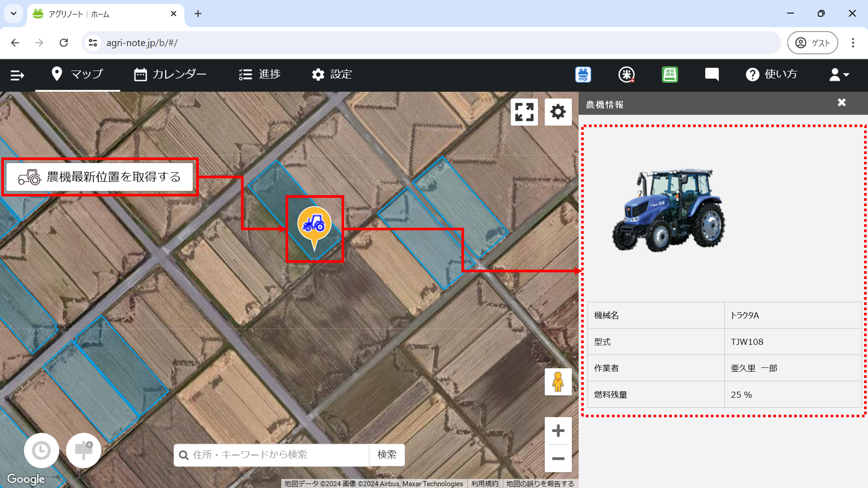Viewport: 868px width, 488px height.
Task: Click the 検索 button
Action: 387,455
